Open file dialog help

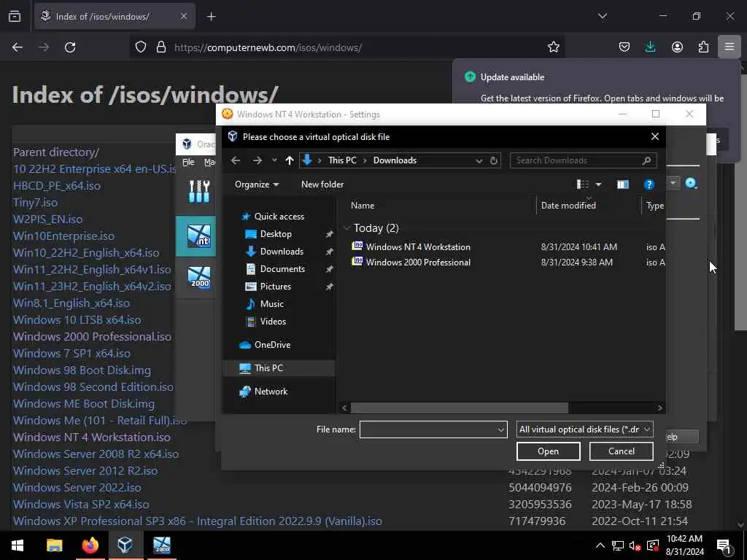(x=649, y=184)
